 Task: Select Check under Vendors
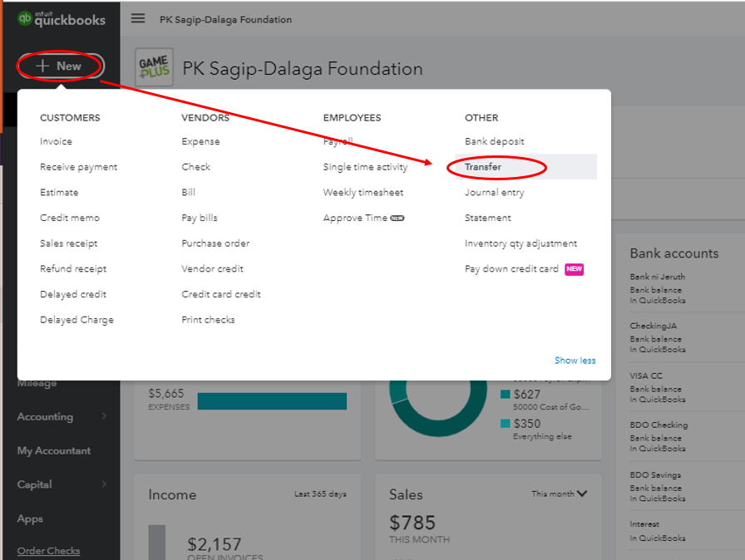tap(195, 166)
